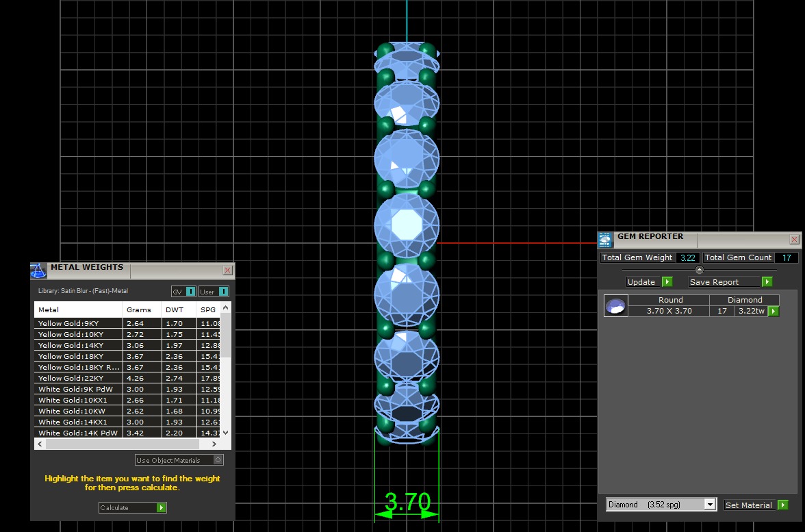Click the green arrow beside Update
Image resolution: width=805 pixels, height=532 pixels.
(667, 281)
